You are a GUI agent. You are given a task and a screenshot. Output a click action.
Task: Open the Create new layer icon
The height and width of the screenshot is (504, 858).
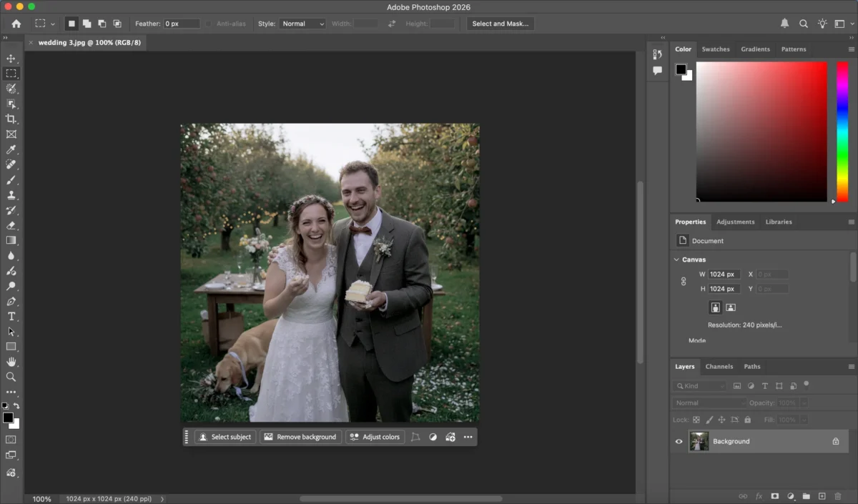pyautogui.click(x=822, y=496)
